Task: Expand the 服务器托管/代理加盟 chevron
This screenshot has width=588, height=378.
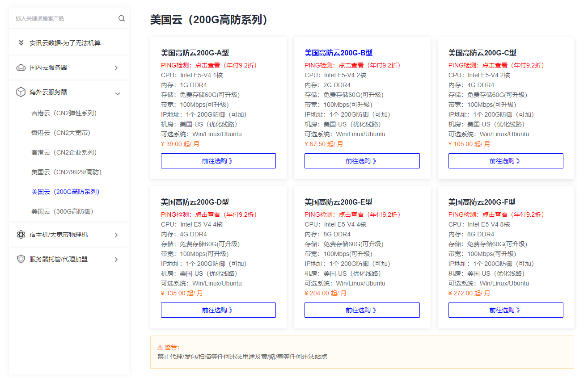Action: [116, 260]
